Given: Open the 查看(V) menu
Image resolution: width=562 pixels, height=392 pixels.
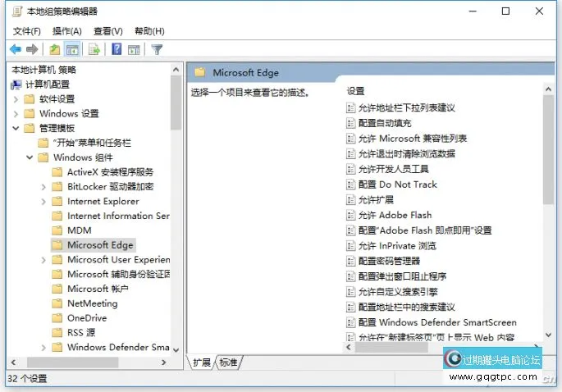Looking at the screenshot, I should (108, 31).
